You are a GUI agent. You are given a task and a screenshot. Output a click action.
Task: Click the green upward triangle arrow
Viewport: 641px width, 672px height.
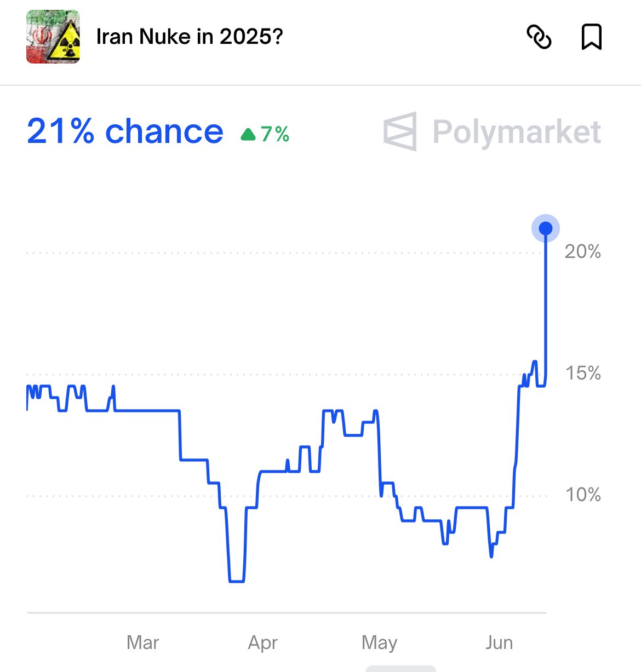(x=248, y=134)
